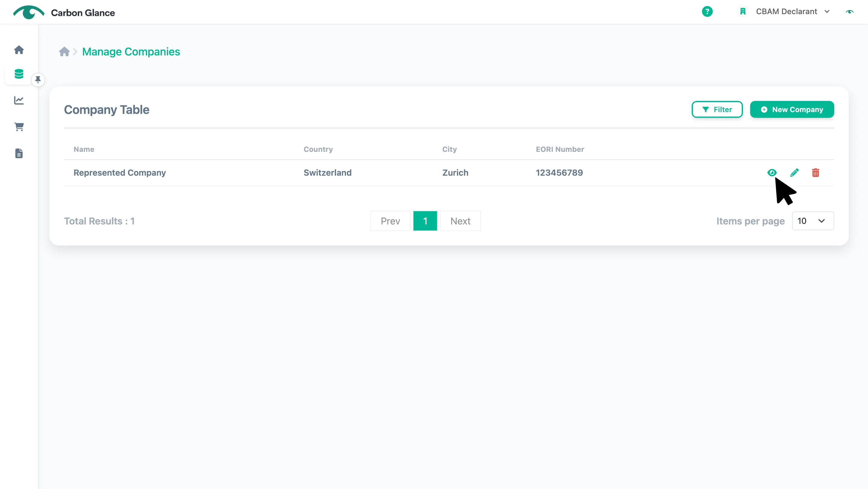Click the Total Results : 1 text
Screen dimensions: 868x489
99,221
